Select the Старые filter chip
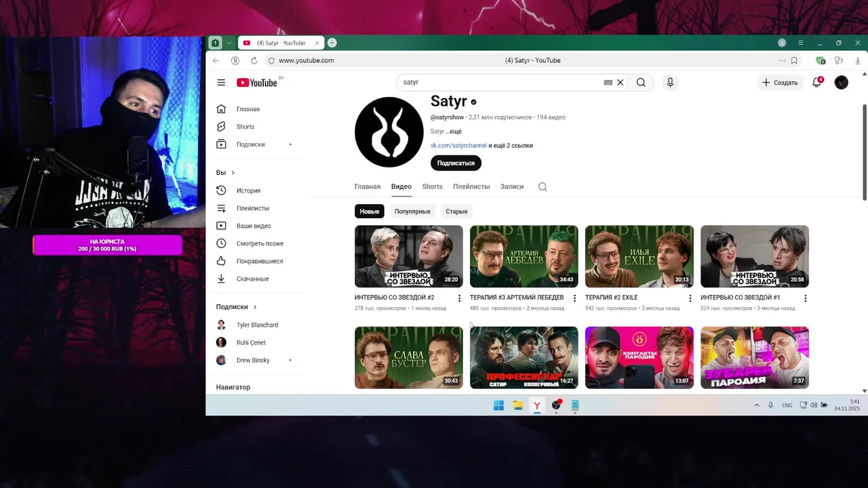868x488 pixels. [456, 211]
